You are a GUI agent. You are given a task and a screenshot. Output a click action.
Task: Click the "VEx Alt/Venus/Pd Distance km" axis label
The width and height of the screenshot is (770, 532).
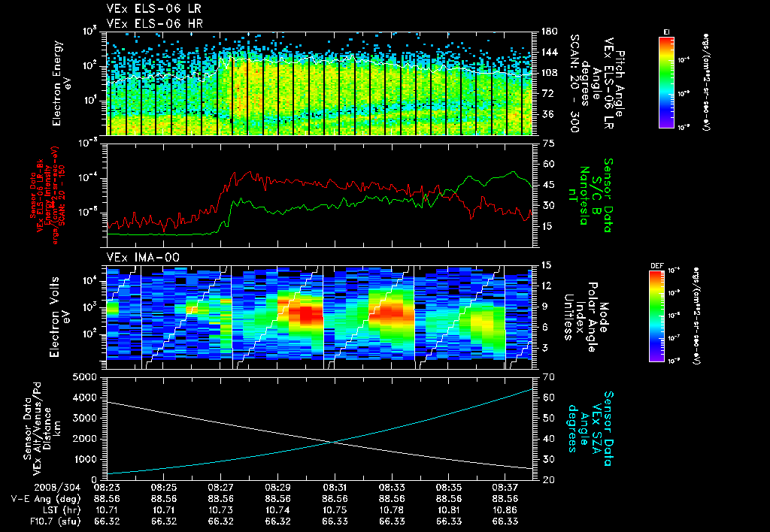tap(47, 429)
